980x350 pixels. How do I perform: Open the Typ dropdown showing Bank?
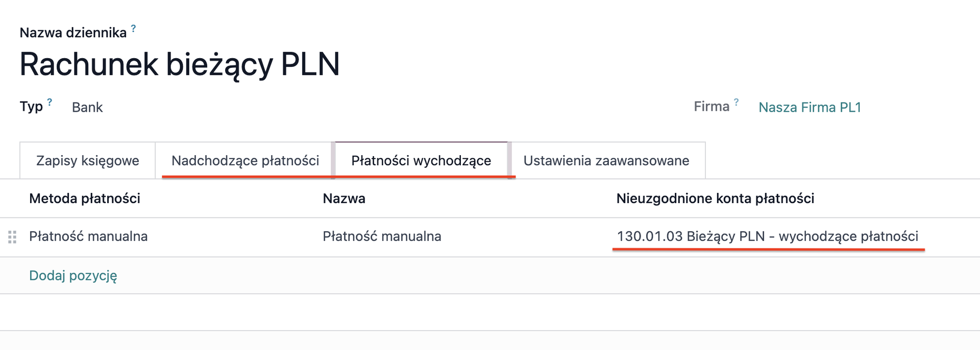click(x=87, y=107)
